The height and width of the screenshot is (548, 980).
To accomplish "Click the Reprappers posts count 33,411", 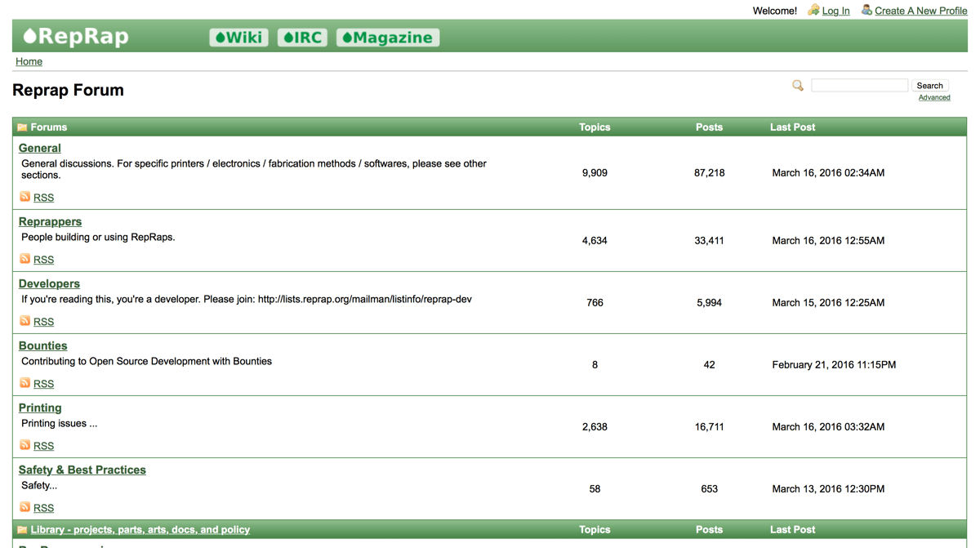I will [709, 241].
